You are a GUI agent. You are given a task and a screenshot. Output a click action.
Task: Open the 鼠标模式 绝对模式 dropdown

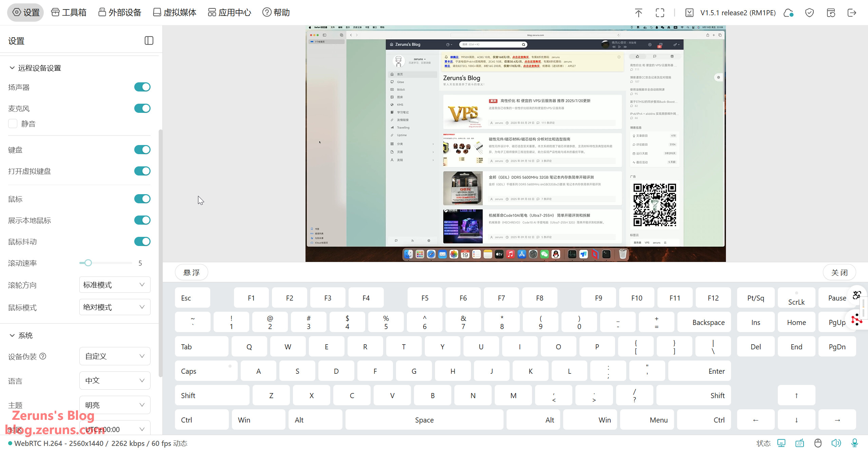115,307
